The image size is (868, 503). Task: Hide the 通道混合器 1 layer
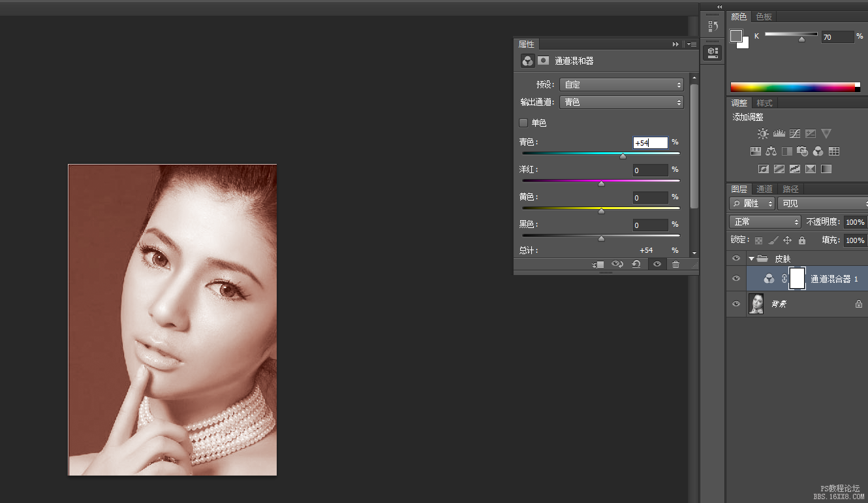(x=736, y=278)
